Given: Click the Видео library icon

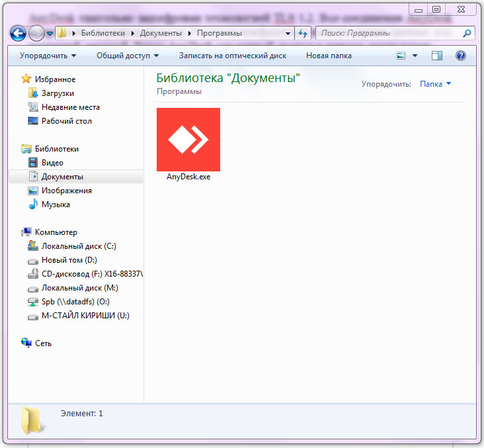Looking at the screenshot, I should [32, 163].
